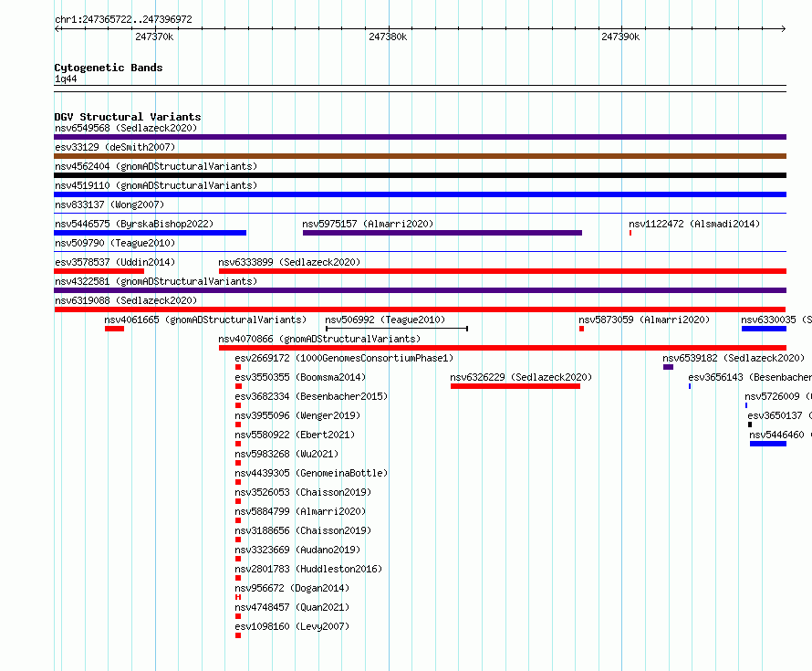Open nsv4519110 (gnomADStructuralVariants) label
This screenshot has width=812, height=671.
pos(156,185)
